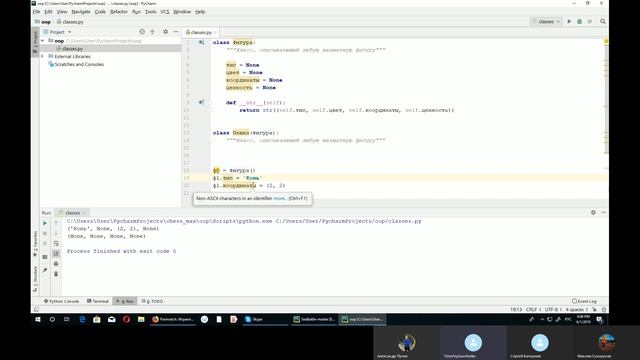Open the Project panel settings gear
The image size is (640, 360).
point(165,32)
